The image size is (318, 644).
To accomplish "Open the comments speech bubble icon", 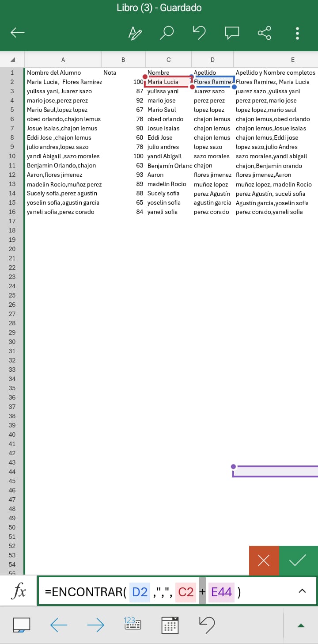I will coord(232,32).
